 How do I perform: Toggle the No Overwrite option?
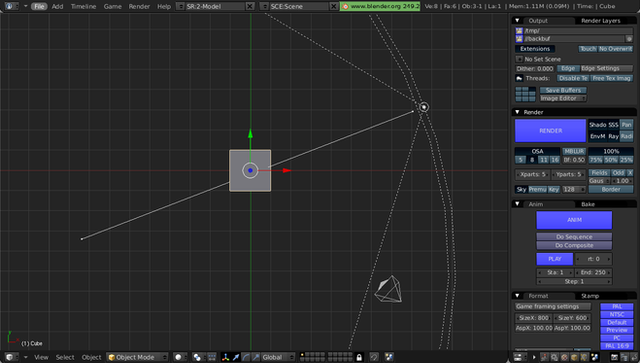click(x=615, y=49)
